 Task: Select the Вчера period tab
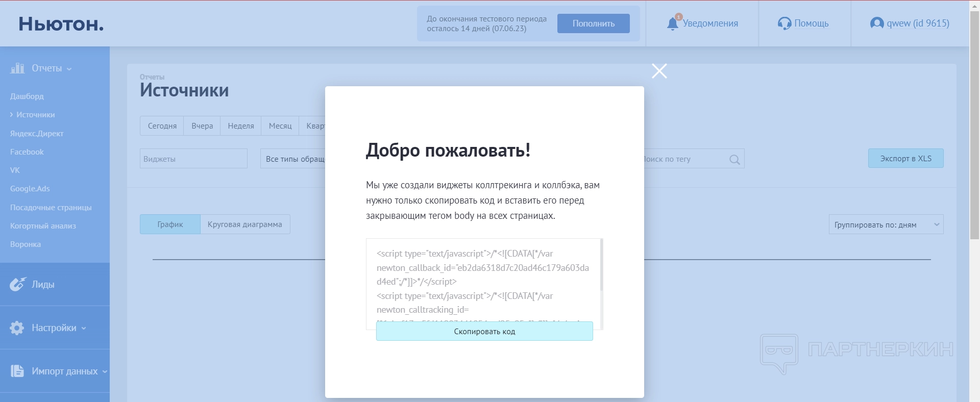(202, 125)
